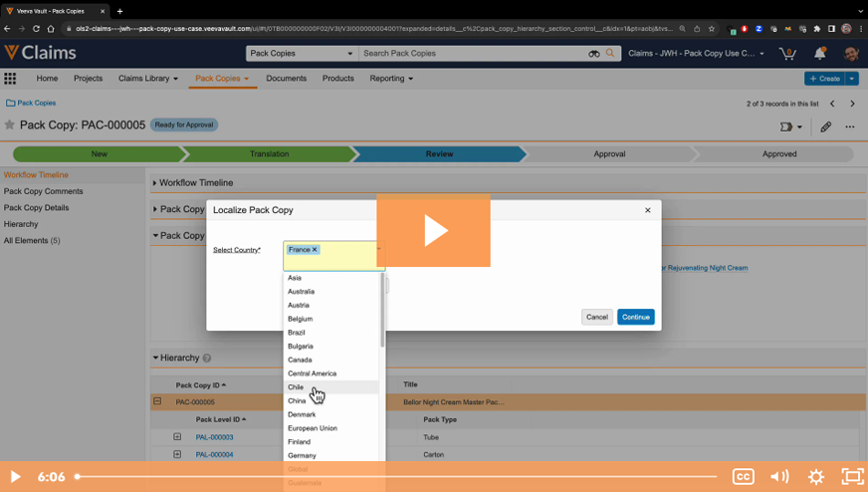Viewport: 868px width, 492px height.
Task: Close the Localize Pack Copy dialog
Action: click(x=648, y=210)
